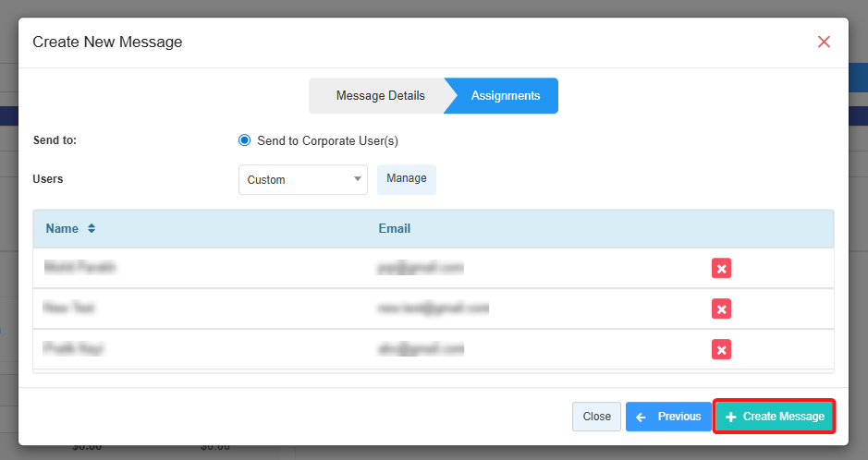Delete the second user row with red X
Viewport: 868px width, 460px height.
pos(721,309)
